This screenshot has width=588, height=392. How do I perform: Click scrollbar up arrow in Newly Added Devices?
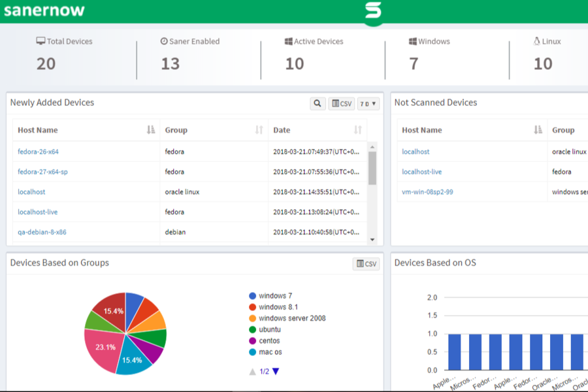372,146
